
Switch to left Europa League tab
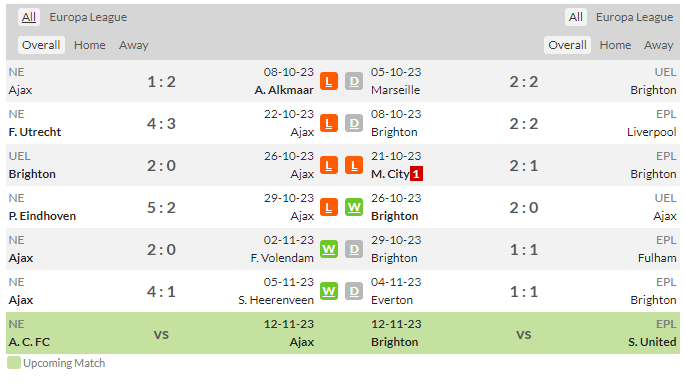pyautogui.click(x=88, y=17)
